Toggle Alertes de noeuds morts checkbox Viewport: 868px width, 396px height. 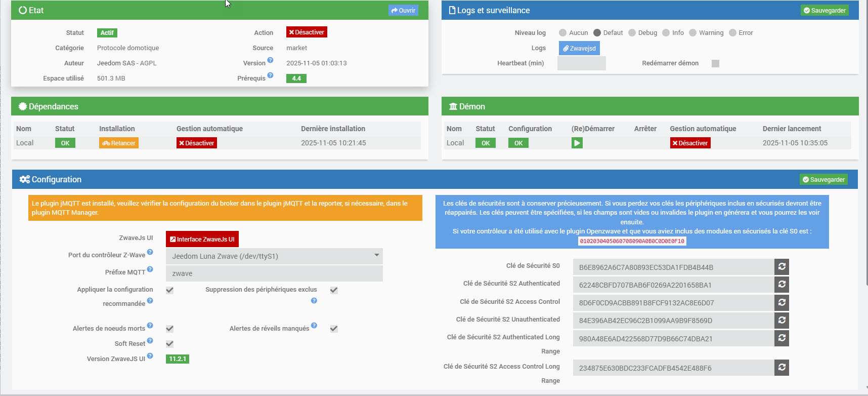[x=170, y=329]
